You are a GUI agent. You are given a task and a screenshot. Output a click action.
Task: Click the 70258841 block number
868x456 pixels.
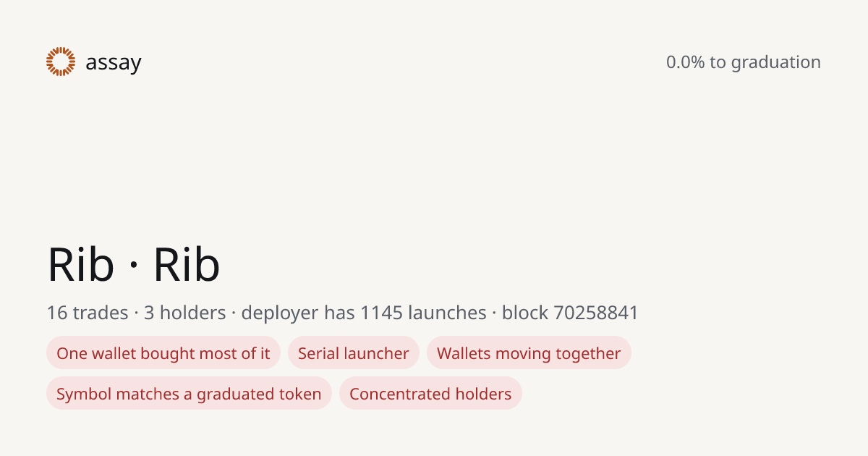click(x=596, y=313)
